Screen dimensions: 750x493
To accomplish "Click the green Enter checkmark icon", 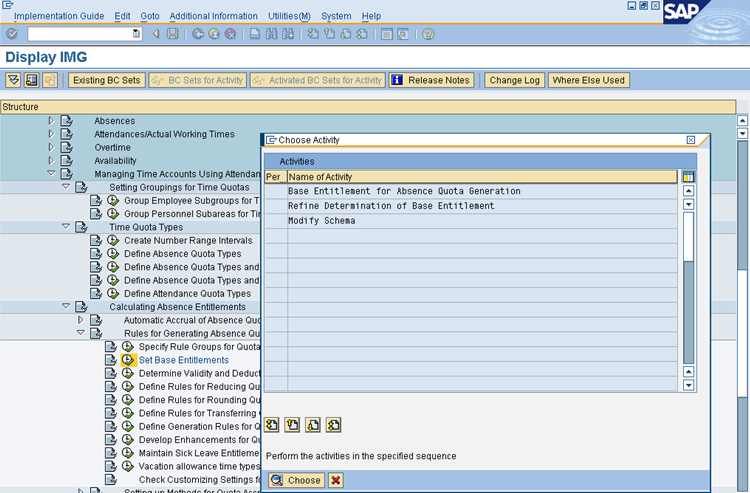I will pos(12,34).
